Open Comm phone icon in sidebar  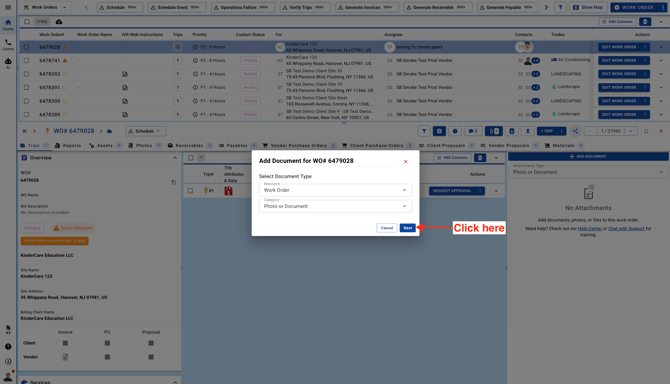[x=8, y=44]
